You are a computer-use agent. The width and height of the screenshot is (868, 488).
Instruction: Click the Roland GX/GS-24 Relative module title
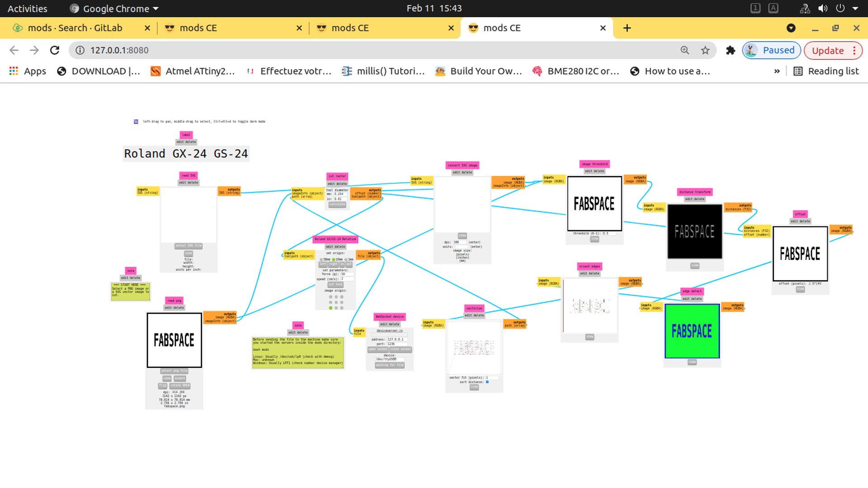click(335, 239)
